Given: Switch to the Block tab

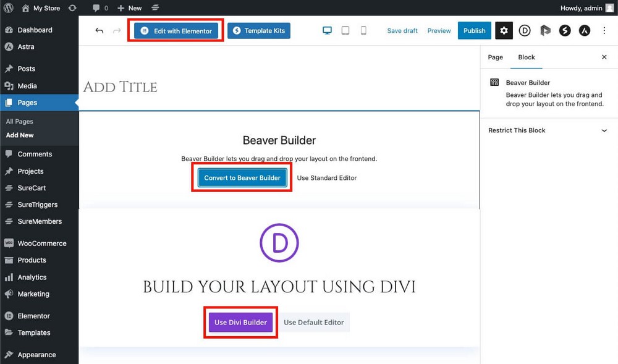Looking at the screenshot, I should (527, 57).
